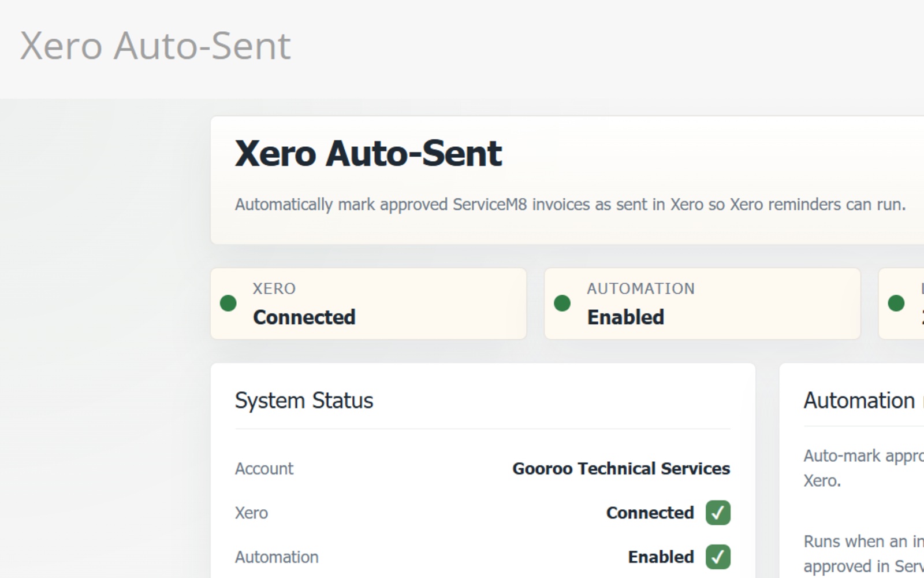Click the green dot on the cut-off third card
Image resolution: width=924 pixels, height=578 pixels.
click(896, 303)
